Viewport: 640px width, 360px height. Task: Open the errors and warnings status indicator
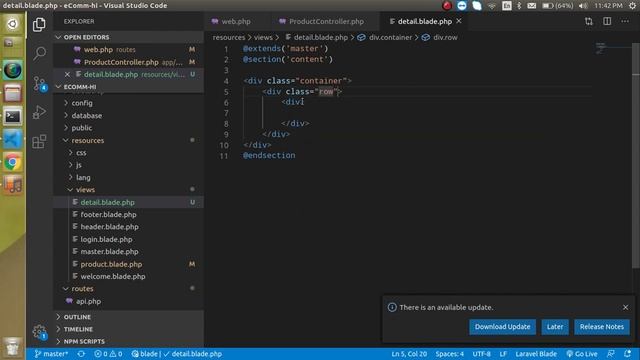pyautogui.click(x=108, y=354)
